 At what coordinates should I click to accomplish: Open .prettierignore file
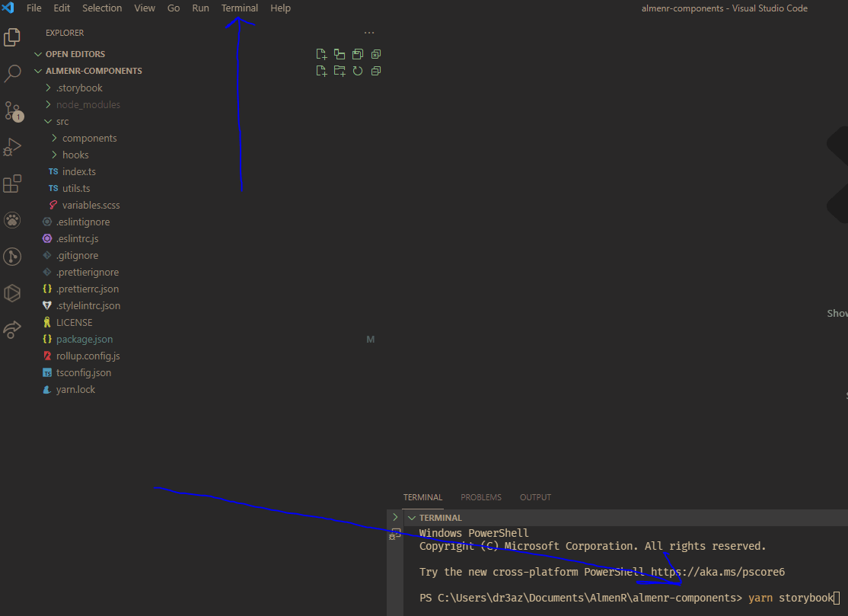88,272
